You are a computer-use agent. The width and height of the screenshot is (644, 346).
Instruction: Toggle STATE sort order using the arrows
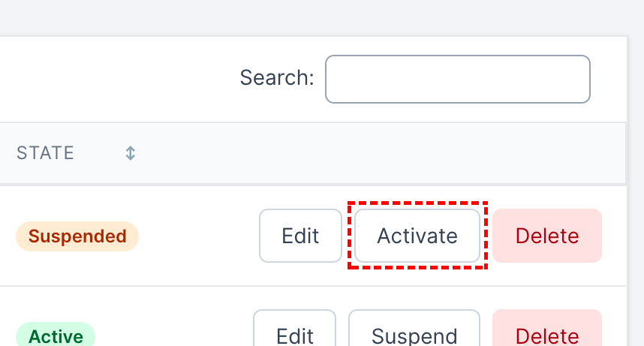pyautogui.click(x=130, y=153)
